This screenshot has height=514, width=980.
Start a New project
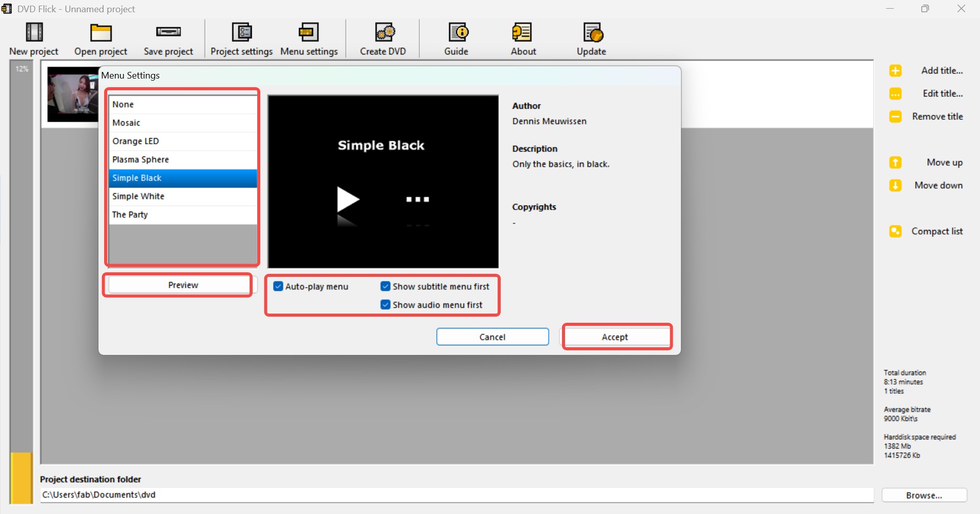[33, 38]
